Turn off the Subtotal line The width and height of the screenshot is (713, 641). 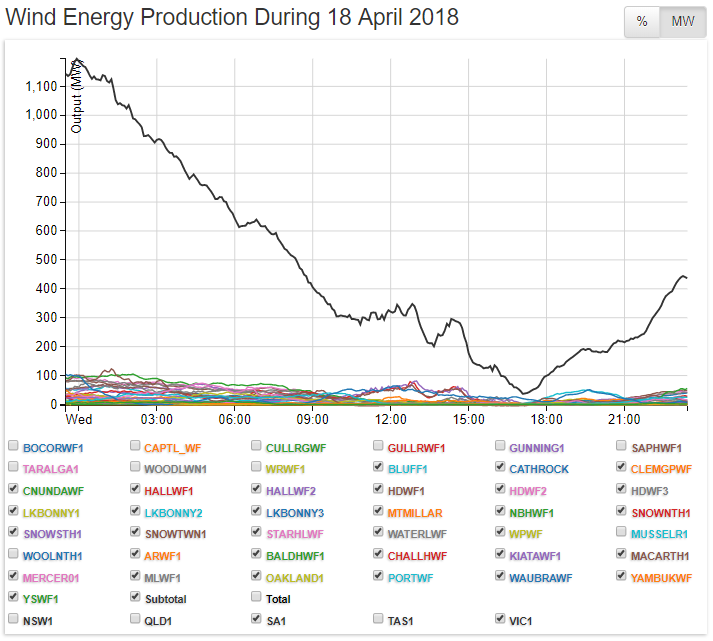click(136, 597)
